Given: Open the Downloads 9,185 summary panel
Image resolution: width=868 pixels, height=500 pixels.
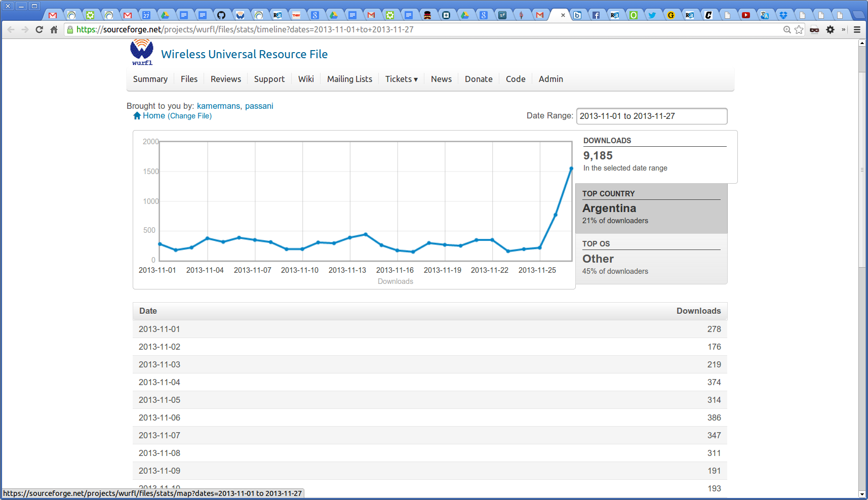Looking at the screenshot, I should point(656,156).
